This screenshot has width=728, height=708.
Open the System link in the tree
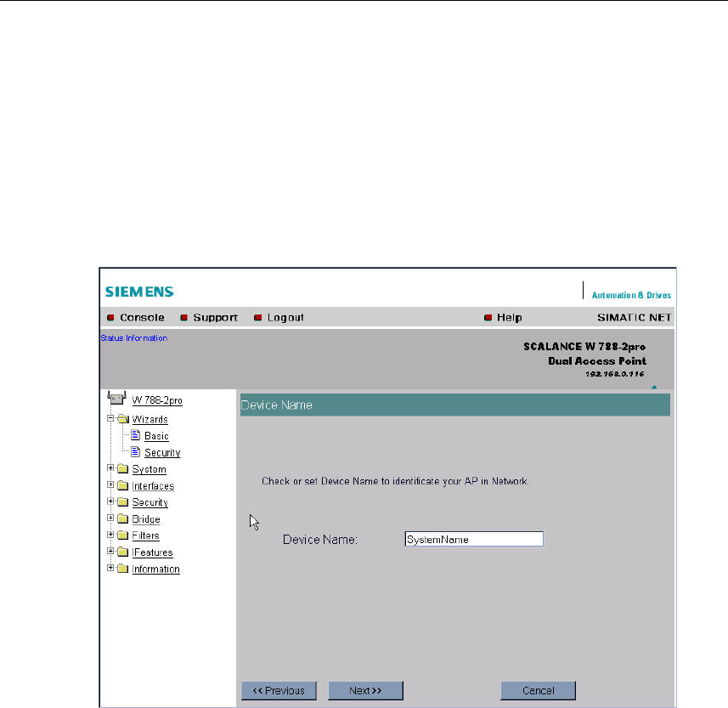149,469
